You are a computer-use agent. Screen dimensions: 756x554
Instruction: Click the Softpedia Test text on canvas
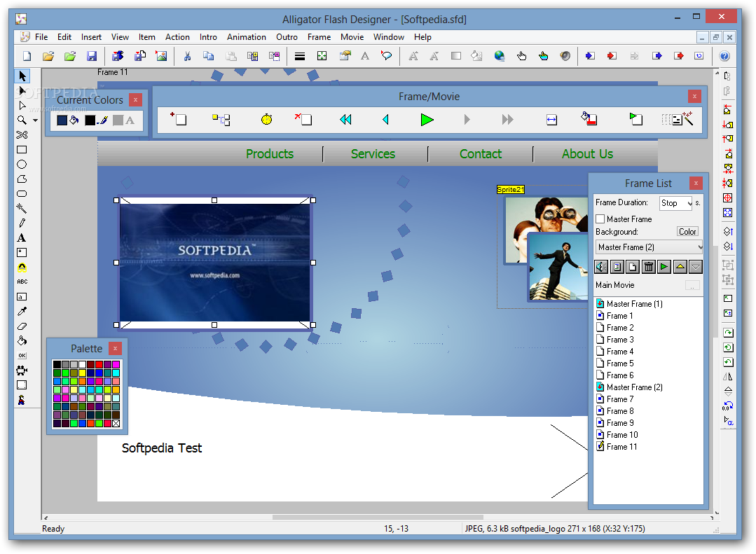tap(162, 448)
